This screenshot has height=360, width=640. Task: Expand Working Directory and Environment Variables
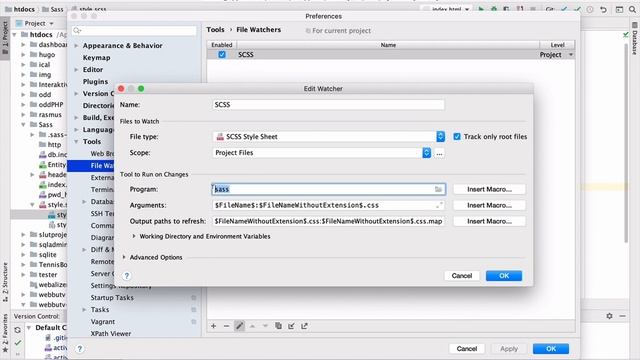point(133,236)
